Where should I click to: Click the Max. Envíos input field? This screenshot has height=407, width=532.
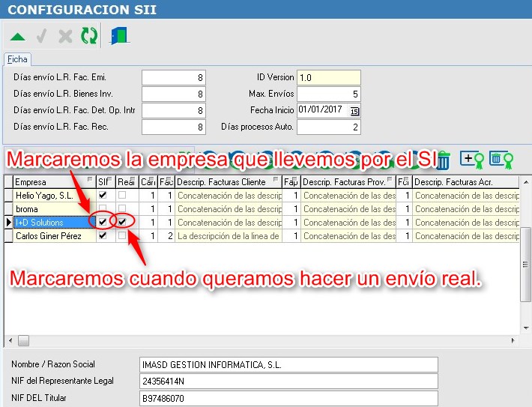tap(329, 94)
